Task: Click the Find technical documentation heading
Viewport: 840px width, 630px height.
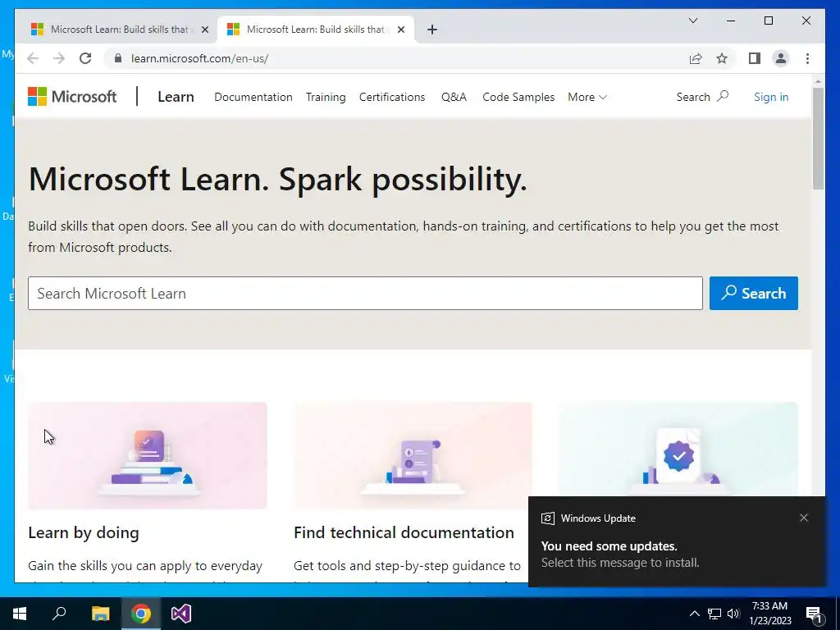Action: click(x=404, y=532)
